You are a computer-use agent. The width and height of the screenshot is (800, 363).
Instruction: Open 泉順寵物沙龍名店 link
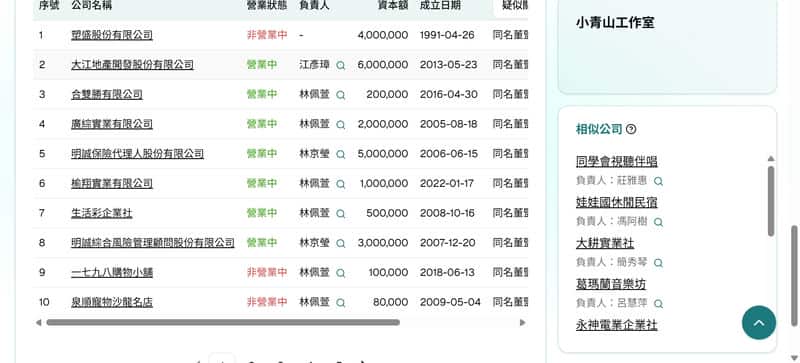point(112,302)
